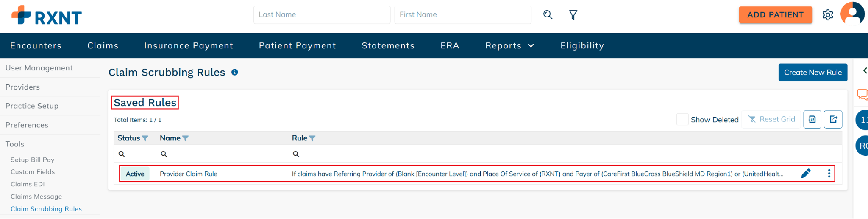
Task: Click the Last Name search field
Action: tap(322, 15)
